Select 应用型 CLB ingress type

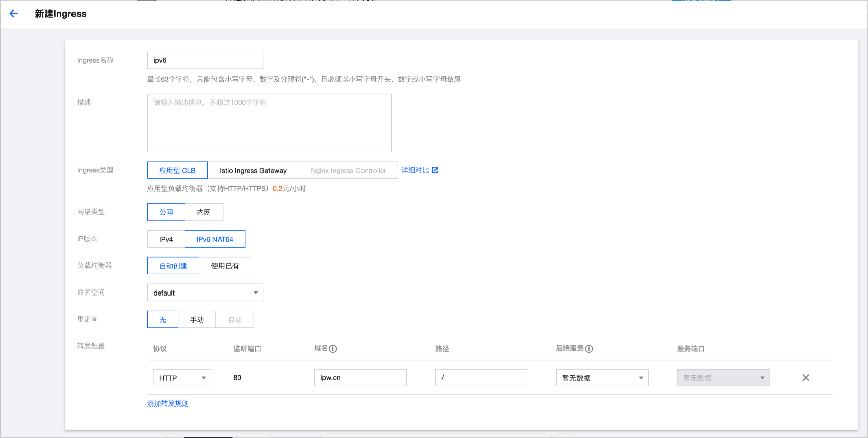(177, 170)
